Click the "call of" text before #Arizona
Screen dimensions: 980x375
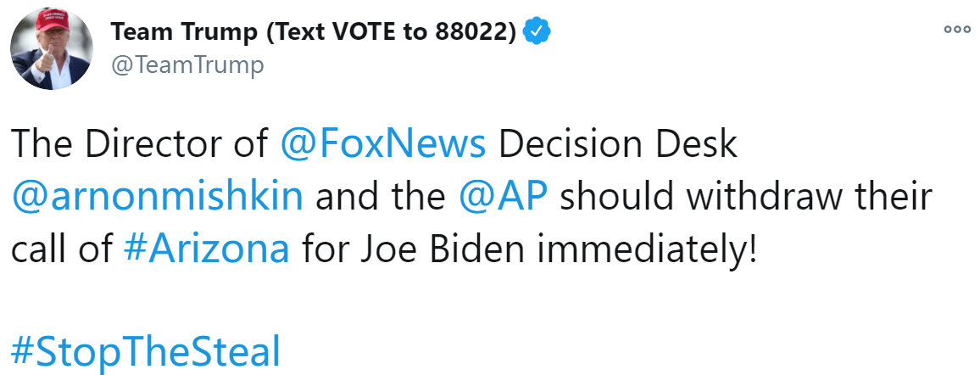(62, 249)
